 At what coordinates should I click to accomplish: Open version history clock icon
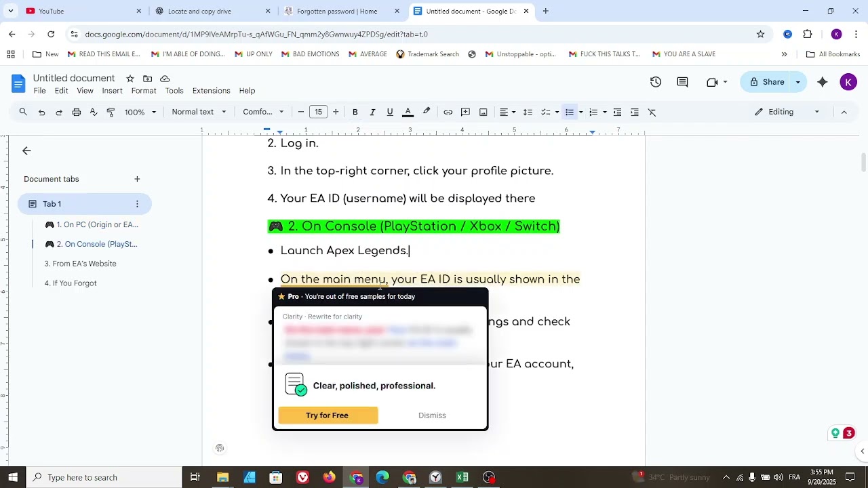(656, 82)
